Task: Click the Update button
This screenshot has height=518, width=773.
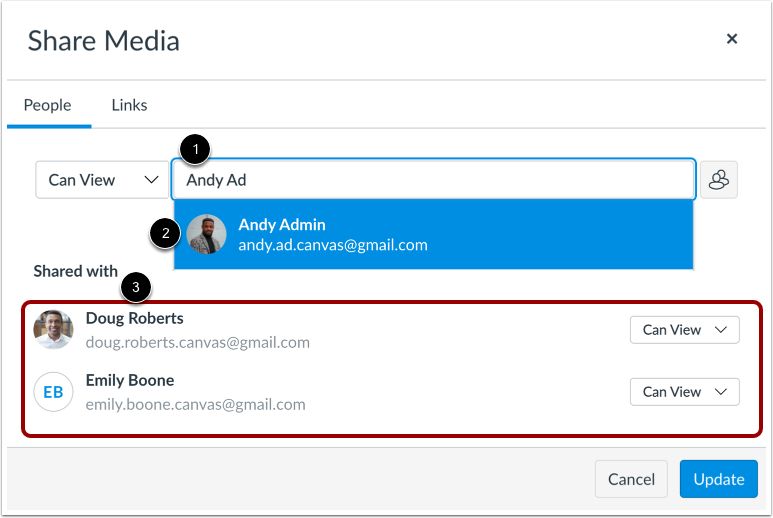Action: coord(718,479)
